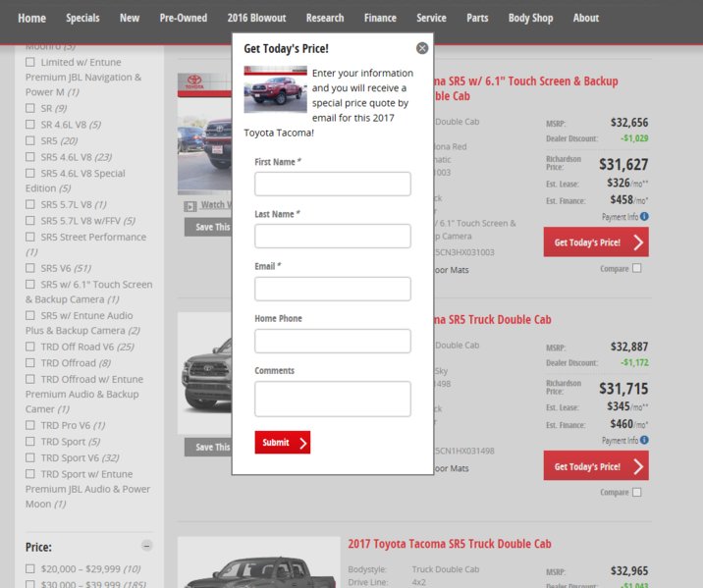
Task: Check the SR (9) trim filter
Action: pyautogui.click(x=30, y=108)
